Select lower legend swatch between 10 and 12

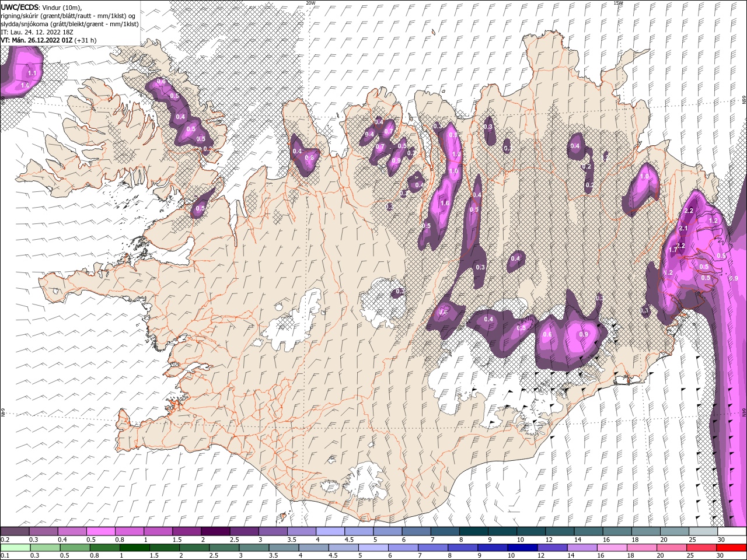[x=523, y=548]
